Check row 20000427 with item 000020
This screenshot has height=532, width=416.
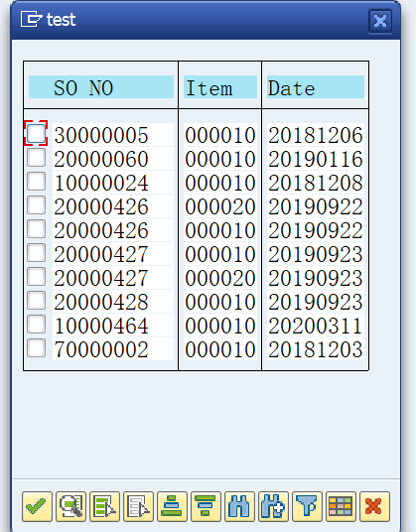pyautogui.click(x=37, y=276)
